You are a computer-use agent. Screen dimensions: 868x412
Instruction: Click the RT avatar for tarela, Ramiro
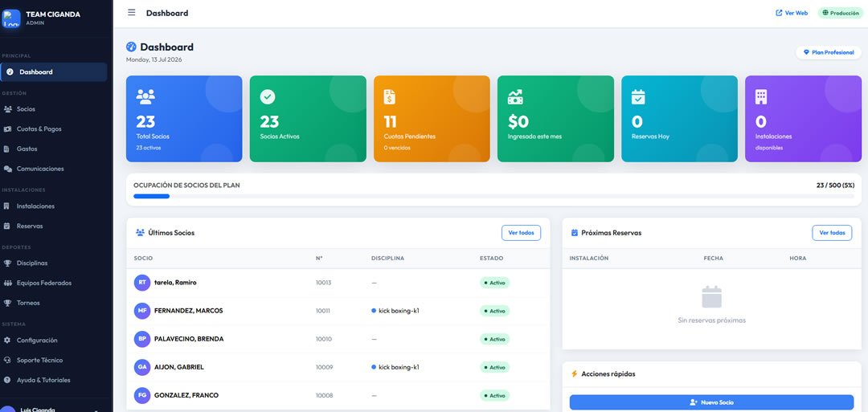coord(142,283)
